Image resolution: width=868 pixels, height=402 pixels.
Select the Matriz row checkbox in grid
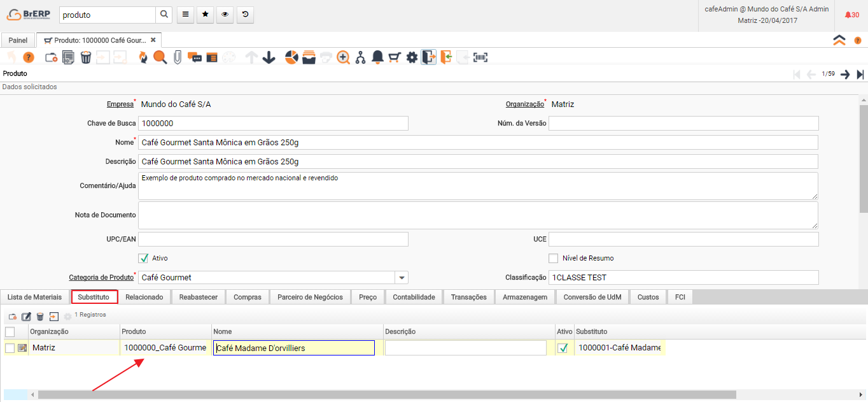10,348
